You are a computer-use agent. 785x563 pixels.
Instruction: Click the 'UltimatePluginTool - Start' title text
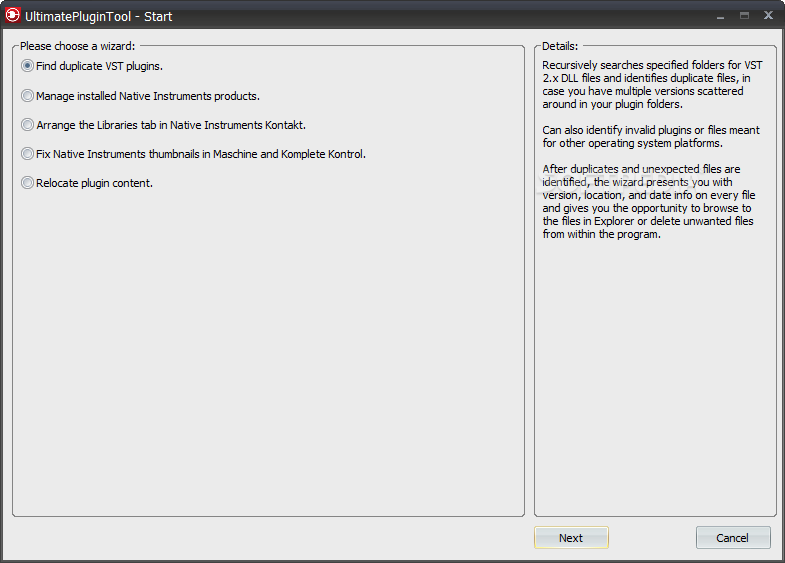99,17
